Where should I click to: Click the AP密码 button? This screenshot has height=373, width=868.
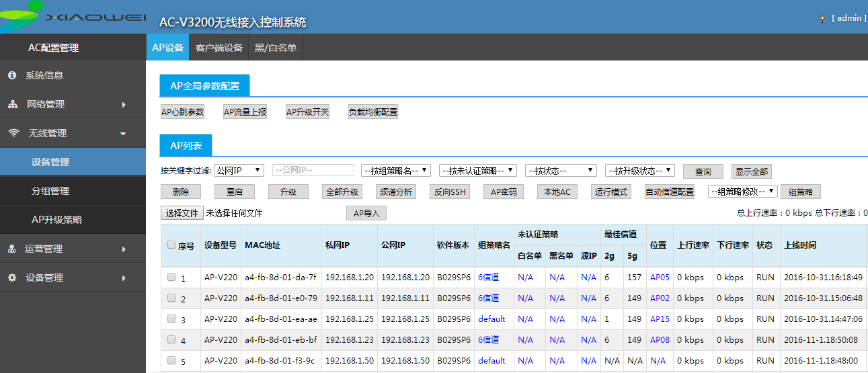[x=504, y=192]
